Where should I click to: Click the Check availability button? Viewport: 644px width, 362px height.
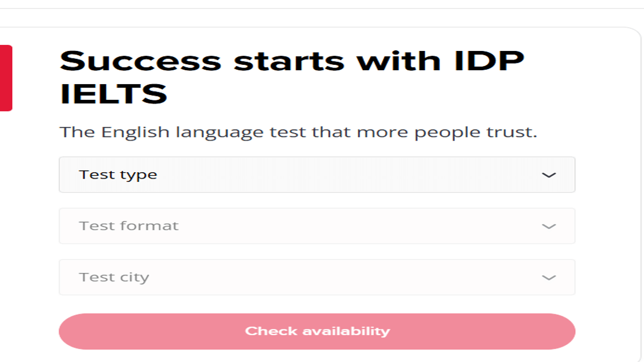[317, 331]
